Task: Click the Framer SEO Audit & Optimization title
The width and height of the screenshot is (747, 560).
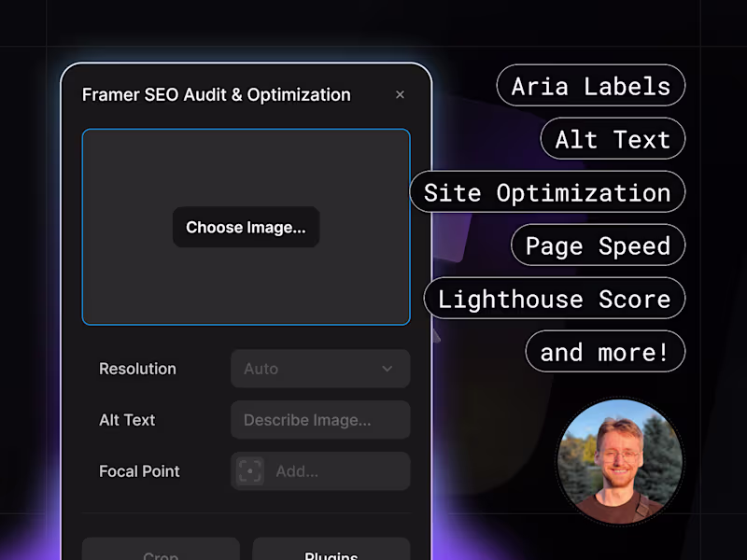Action: pos(217,95)
